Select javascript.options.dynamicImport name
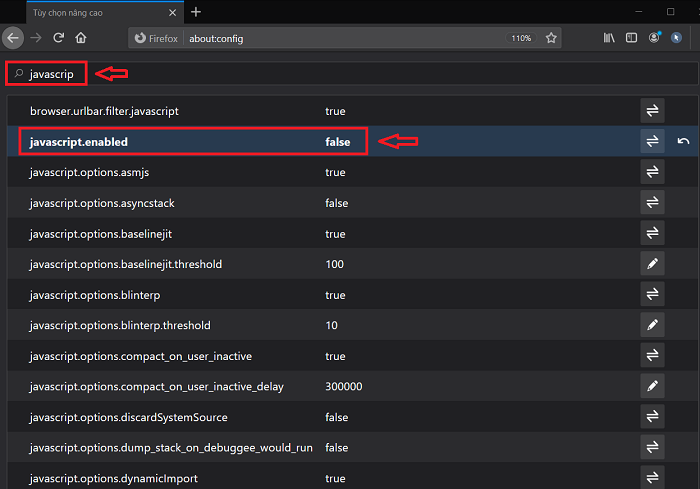The width and height of the screenshot is (700, 489). coord(113,479)
